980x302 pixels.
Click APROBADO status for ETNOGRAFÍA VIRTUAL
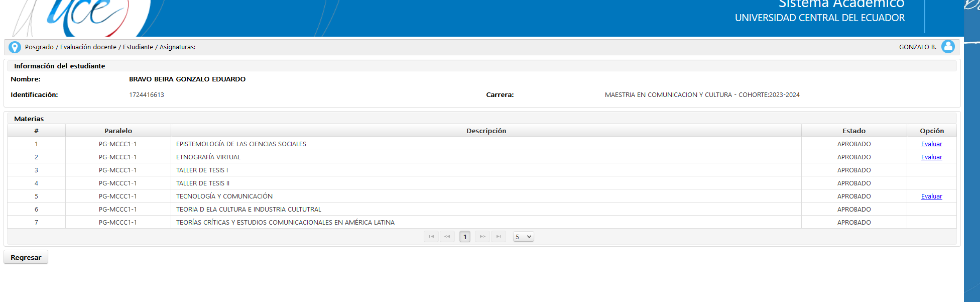tap(854, 157)
